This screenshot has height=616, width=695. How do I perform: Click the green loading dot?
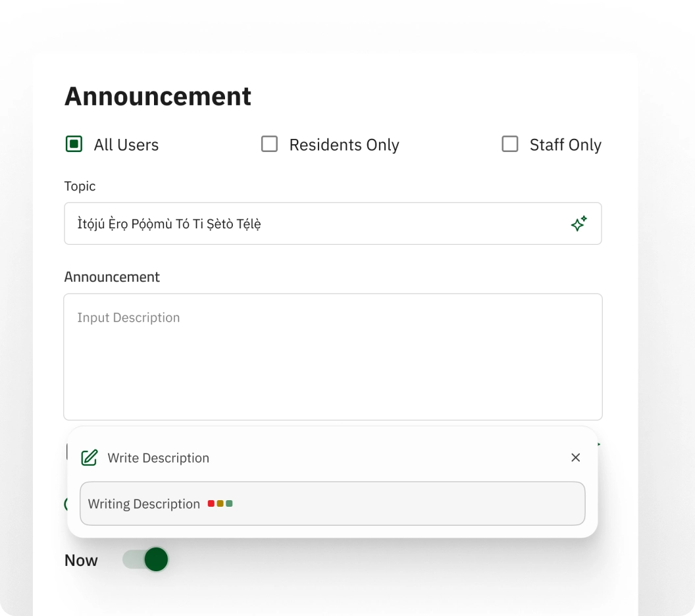229,503
